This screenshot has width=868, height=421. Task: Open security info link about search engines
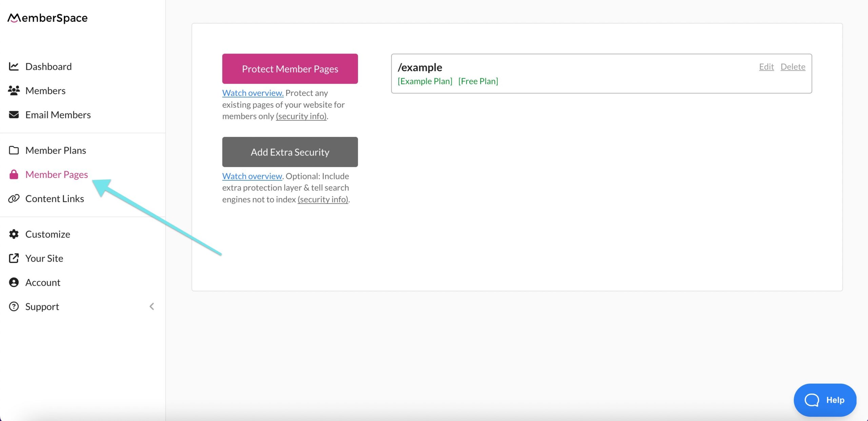tap(323, 199)
